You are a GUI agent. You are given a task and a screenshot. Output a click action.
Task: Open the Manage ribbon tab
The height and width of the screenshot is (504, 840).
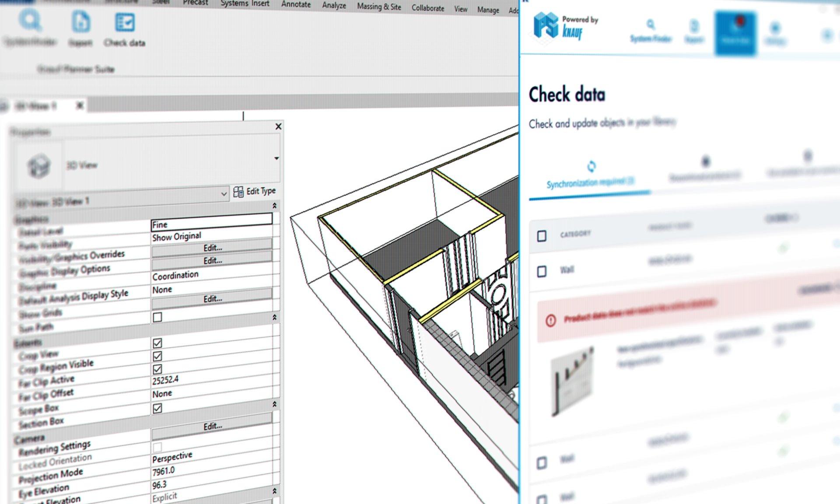[x=488, y=10]
